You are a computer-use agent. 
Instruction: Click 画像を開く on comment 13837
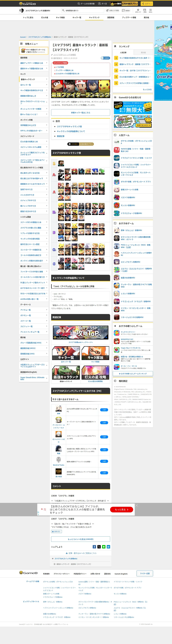57,532
